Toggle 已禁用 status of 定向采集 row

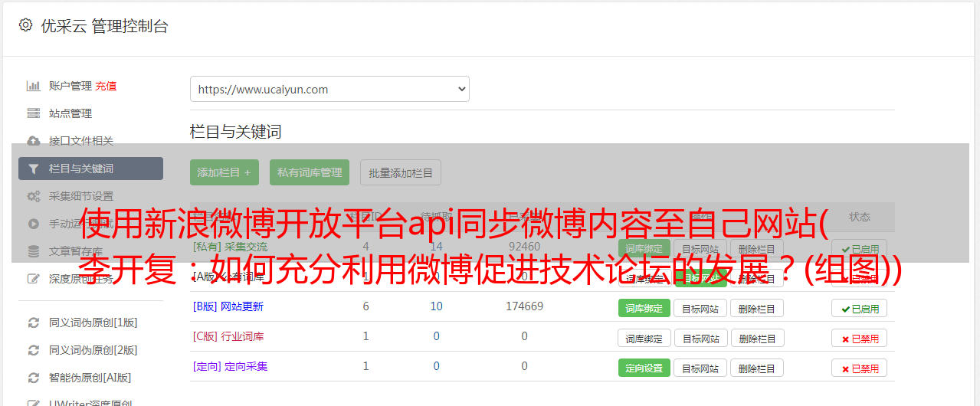click(860, 368)
